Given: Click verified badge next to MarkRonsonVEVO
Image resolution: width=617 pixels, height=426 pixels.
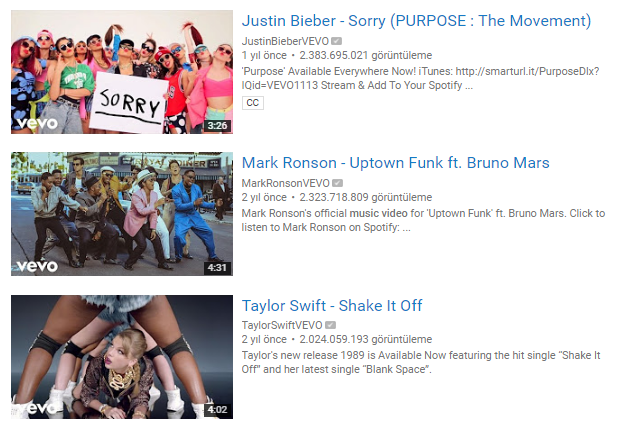Looking at the screenshot, I should (x=338, y=183).
